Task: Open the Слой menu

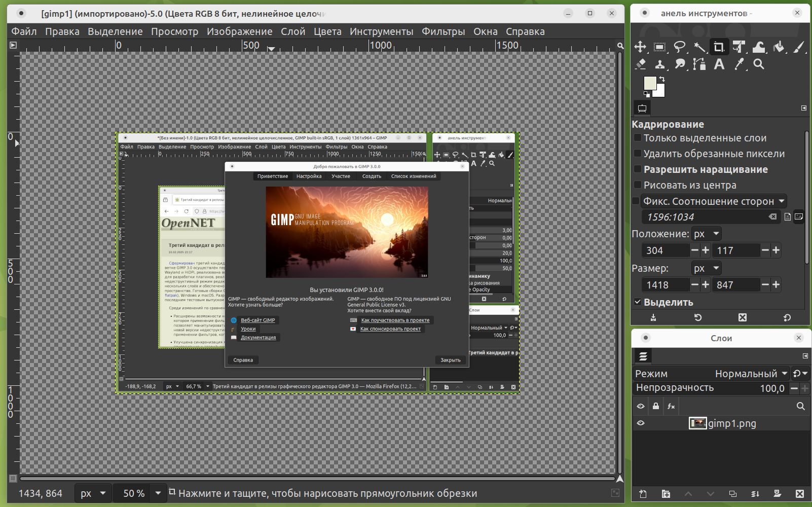Action: pyautogui.click(x=293, y=31)
